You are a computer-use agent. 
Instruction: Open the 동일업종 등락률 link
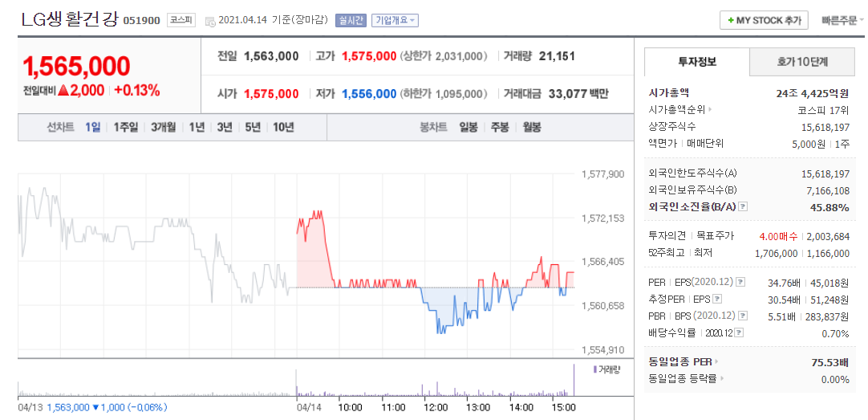coord(683,379)
